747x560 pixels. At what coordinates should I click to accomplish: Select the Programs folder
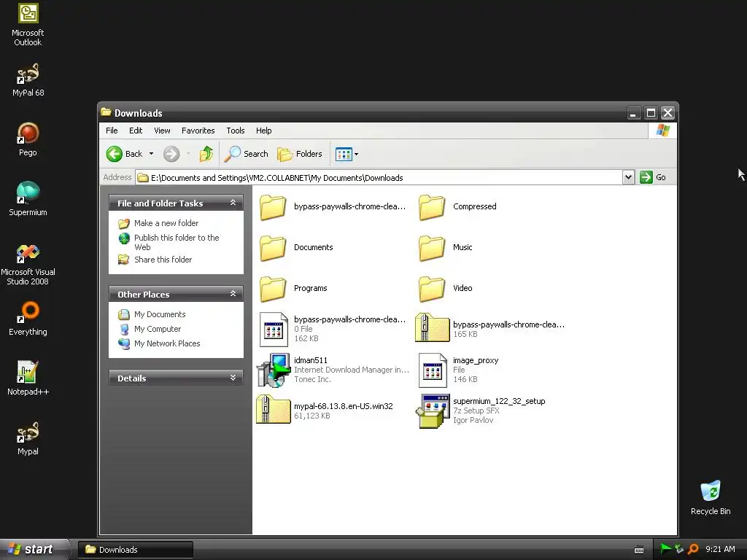coord(293,289)
